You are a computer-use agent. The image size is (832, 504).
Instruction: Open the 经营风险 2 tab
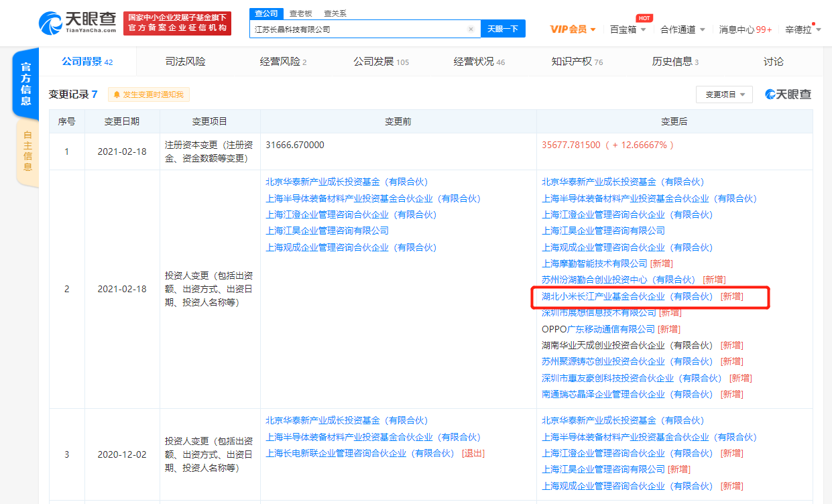(x=283, y=62)
